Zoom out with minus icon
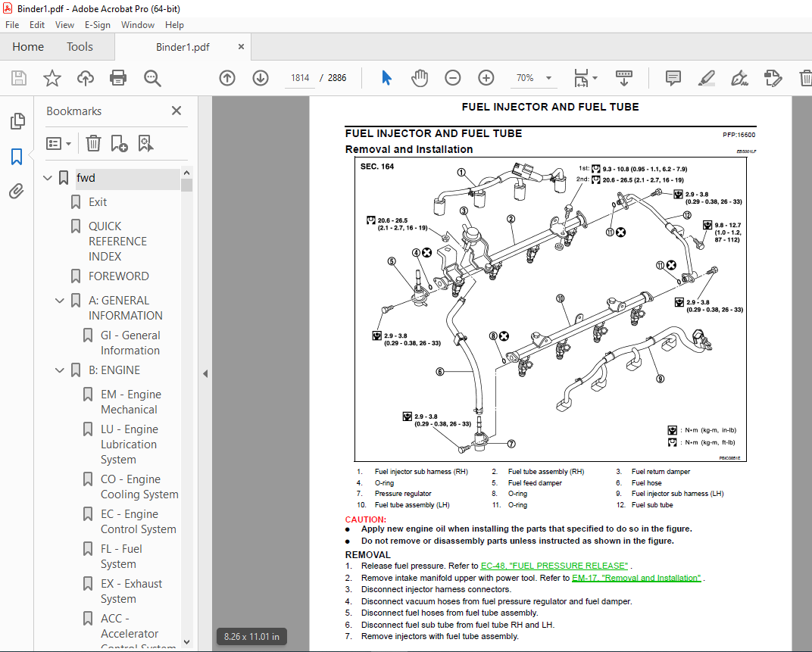812x652 pixels. [453, 78]
